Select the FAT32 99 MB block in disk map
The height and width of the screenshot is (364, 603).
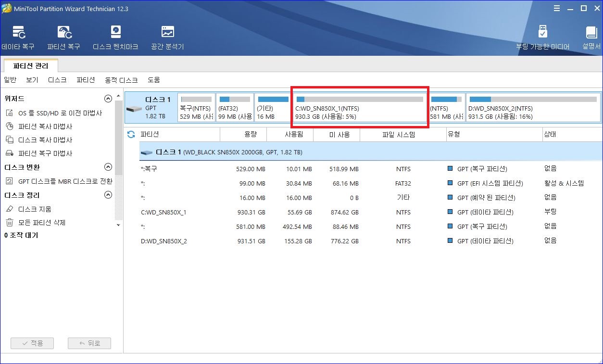click(235, 108)
